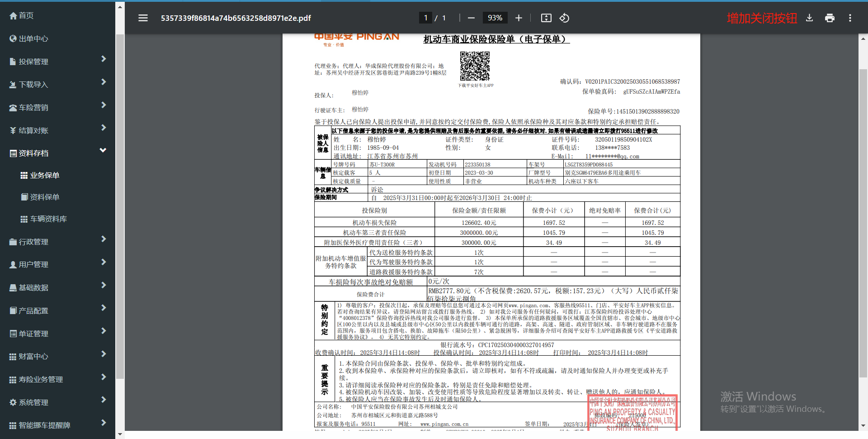The width and height of the screenshot is (868, 439).
Task: Click the laptop icon beside 基础数据
Action: (x=13, y=288)
